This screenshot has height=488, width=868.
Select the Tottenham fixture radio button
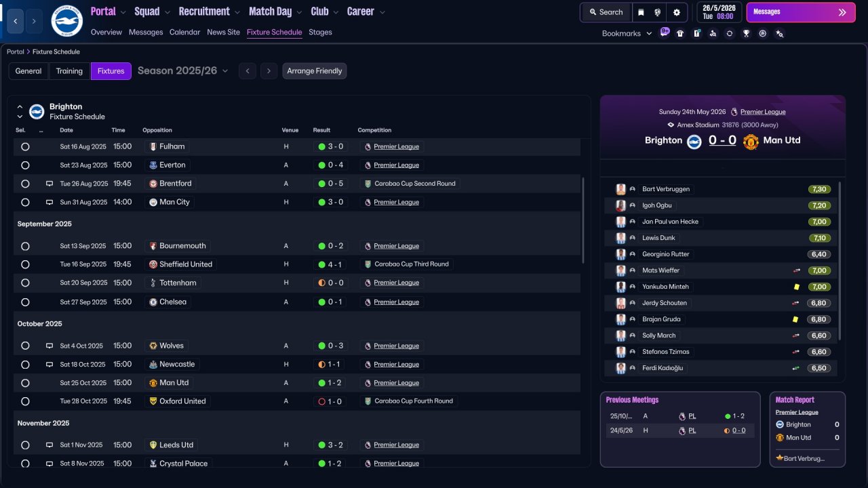(25, 283)
